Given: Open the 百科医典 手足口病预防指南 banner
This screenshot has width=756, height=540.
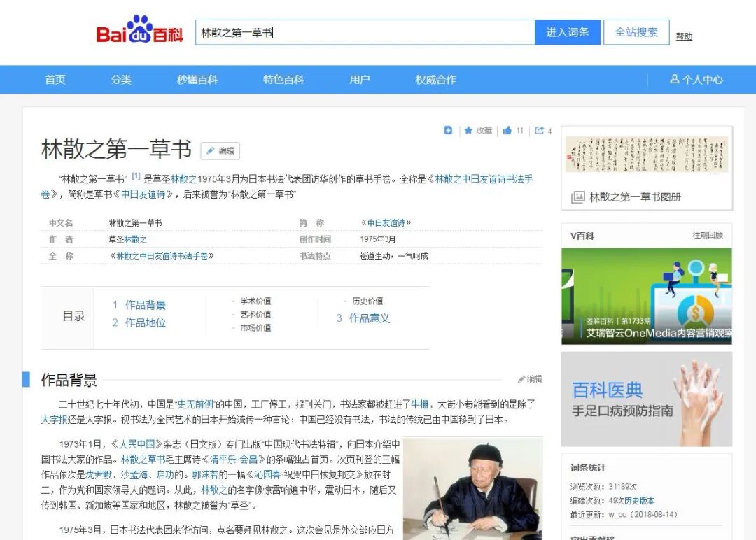Looking at the screenshot, I should pos(647,399).
